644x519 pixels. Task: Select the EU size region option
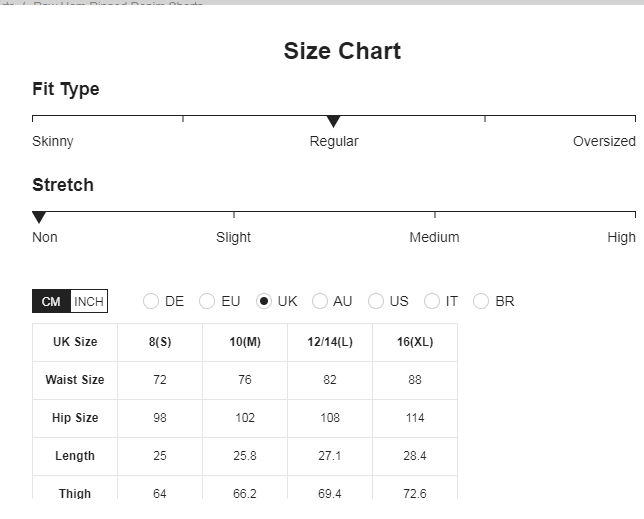pyautogui.click(x=207, y=301)
